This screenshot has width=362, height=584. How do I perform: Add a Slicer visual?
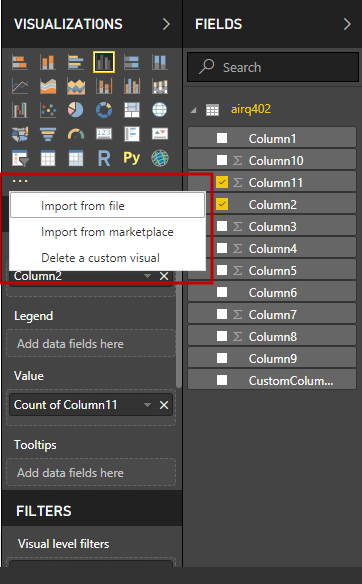[20, 158]
